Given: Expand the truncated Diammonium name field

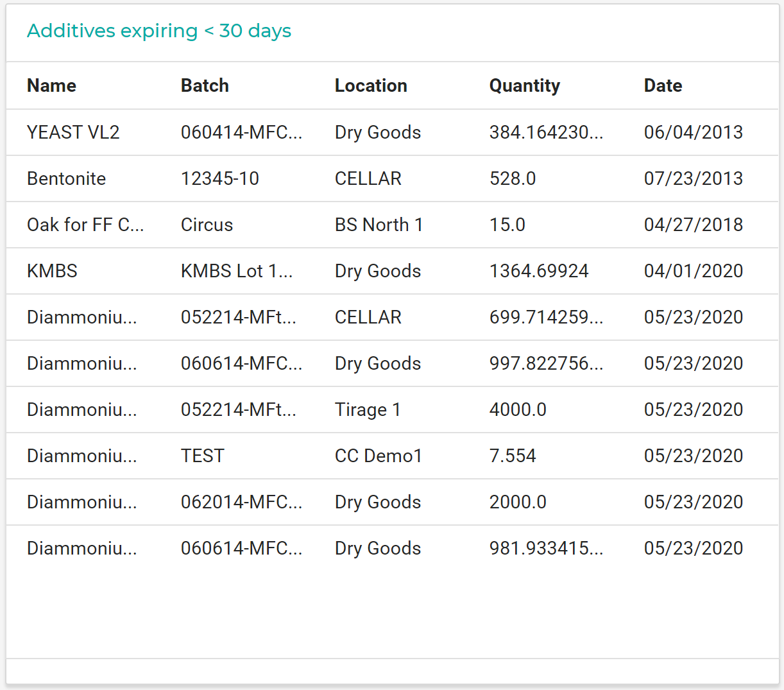Looking at the screenshot, I should 82,317.
